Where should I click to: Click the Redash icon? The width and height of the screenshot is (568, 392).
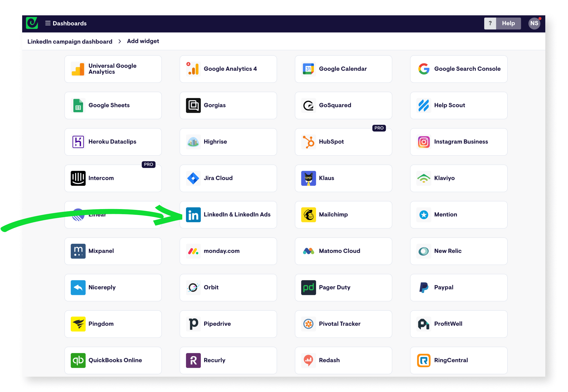308,360
